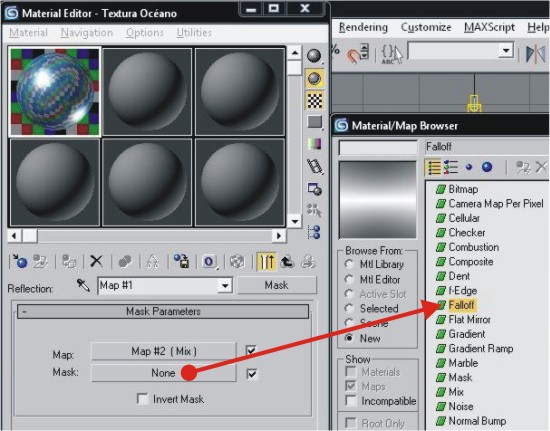
Task: Toggle the checkbox beside Mask None
Action: click(x=252, y=374)
